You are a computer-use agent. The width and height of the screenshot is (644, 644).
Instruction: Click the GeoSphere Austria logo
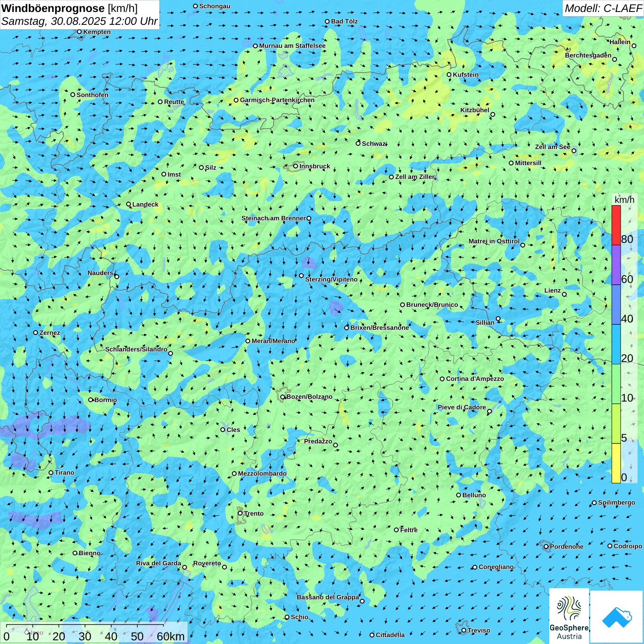(569, 617)
